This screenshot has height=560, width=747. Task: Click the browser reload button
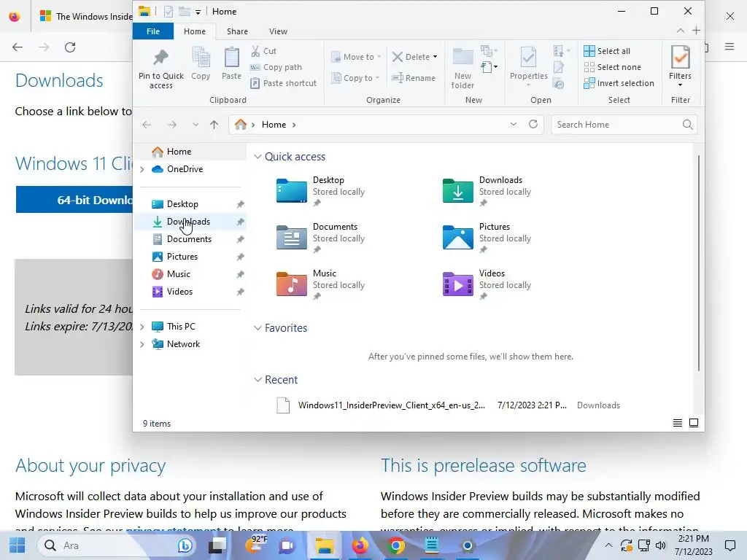coord(70,47)
